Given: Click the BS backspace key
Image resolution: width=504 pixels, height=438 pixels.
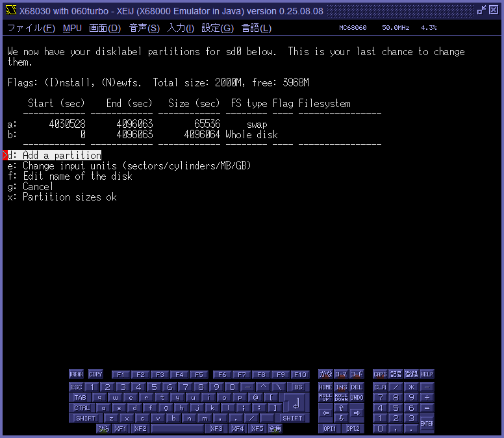Looking at the screenshot, I should tap(298, 387).
